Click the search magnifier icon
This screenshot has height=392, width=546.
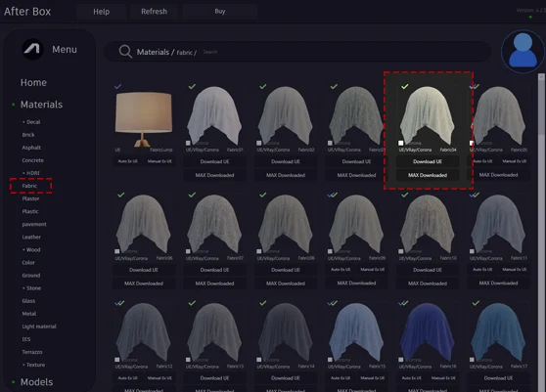click(x=125, y=52)
